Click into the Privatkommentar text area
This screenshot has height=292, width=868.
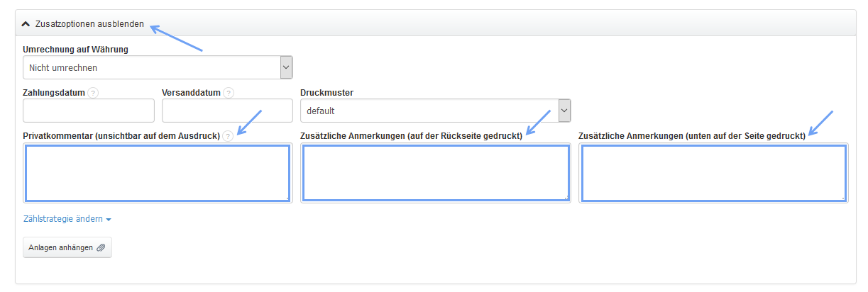coord(157,174)
